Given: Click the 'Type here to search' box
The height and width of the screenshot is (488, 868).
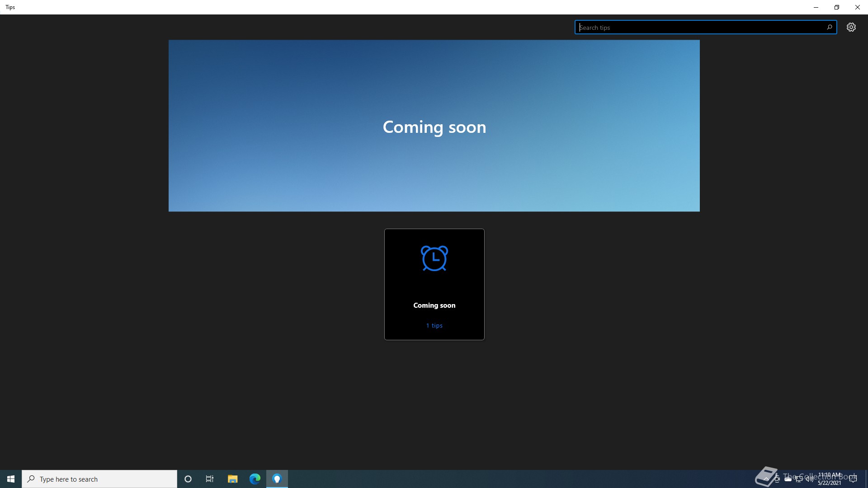Looking at the screenshot, I should coord(99,479).
